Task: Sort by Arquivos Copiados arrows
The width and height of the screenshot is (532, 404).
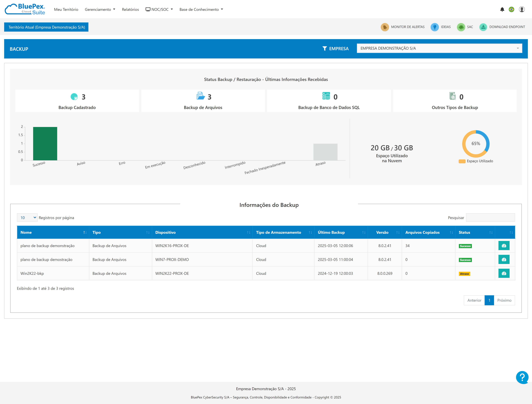Action: click(x=451, y=233)
